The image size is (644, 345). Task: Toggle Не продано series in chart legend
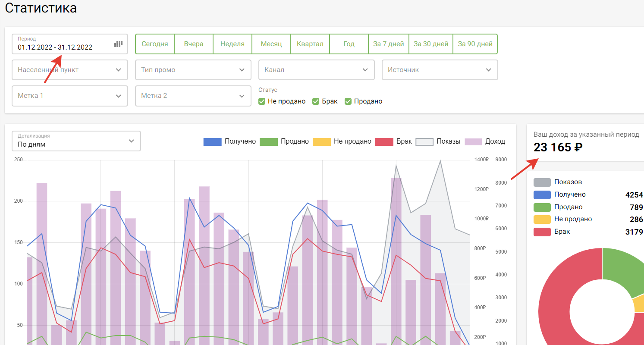[x=342, y=141]
